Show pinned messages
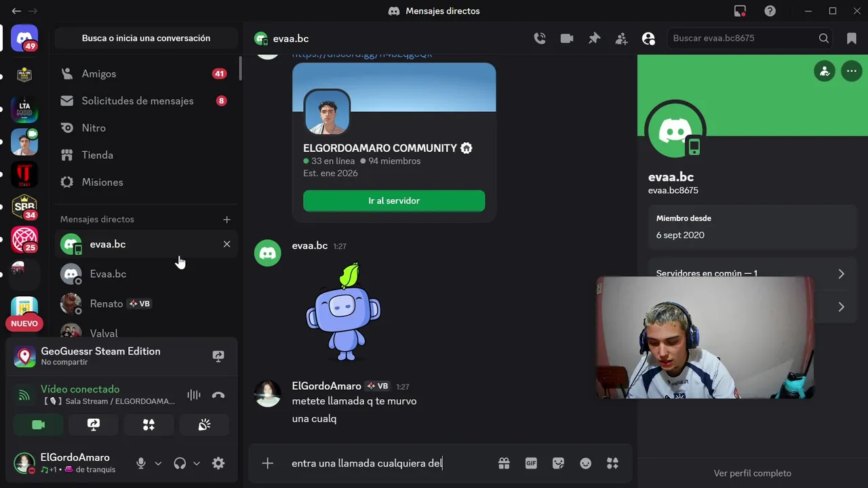The height and width of the screenshot is (488, 868). [x=594, y=39]
